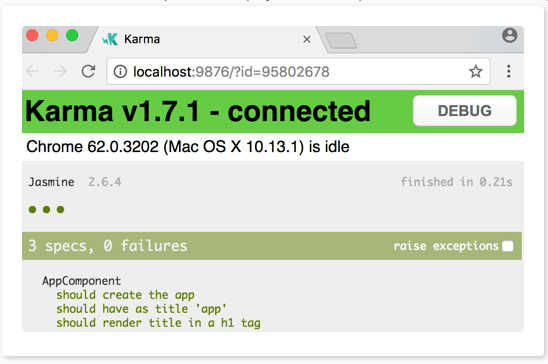Click the browser forward arrow
This screenshot has height=364, width=548.
[x=60, y=71]
